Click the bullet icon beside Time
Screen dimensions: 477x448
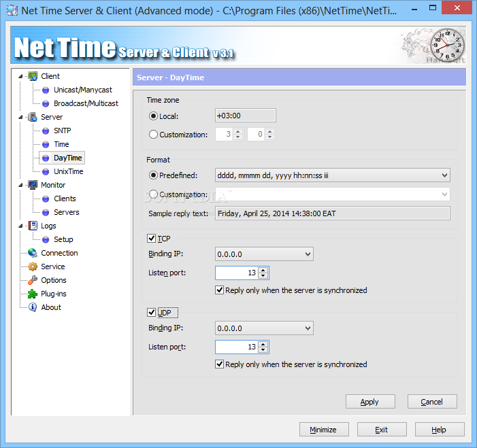click(x=46, y=144)
